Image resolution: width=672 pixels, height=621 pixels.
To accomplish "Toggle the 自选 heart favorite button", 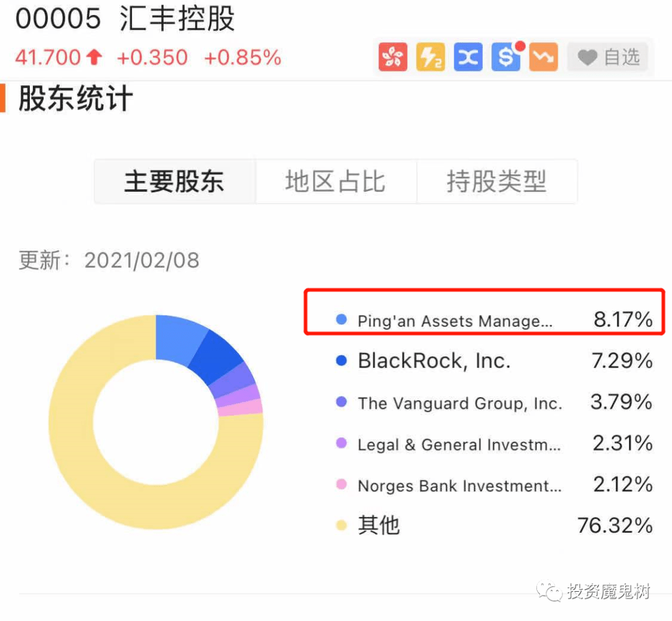I will (x=608, y=57).
